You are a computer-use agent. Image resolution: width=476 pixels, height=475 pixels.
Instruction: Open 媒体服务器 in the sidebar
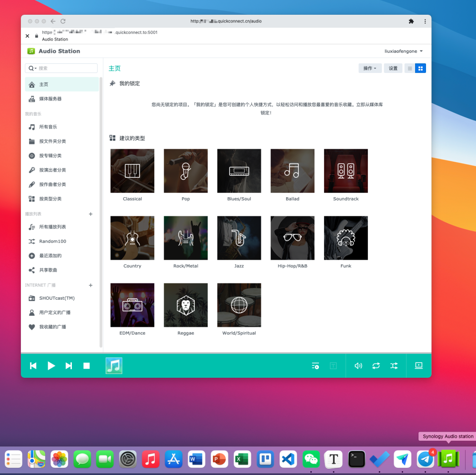point(61,99)
